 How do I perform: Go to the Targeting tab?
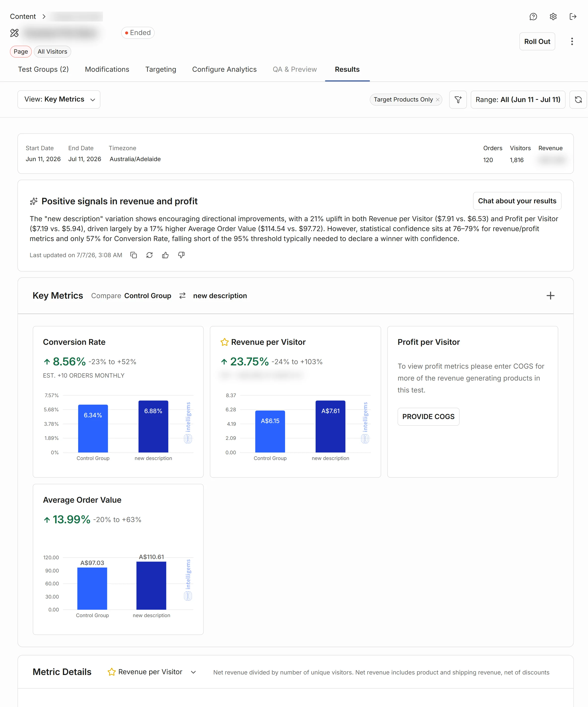161,69
